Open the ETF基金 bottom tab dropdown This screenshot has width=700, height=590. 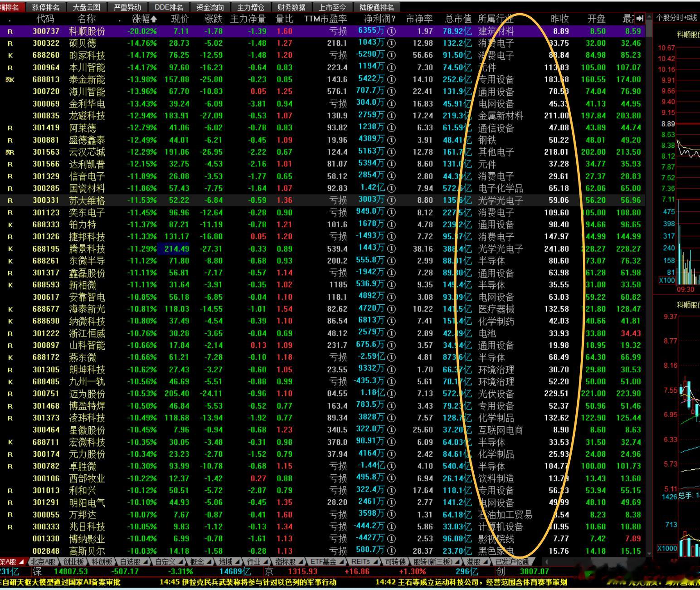coord(341,561)
